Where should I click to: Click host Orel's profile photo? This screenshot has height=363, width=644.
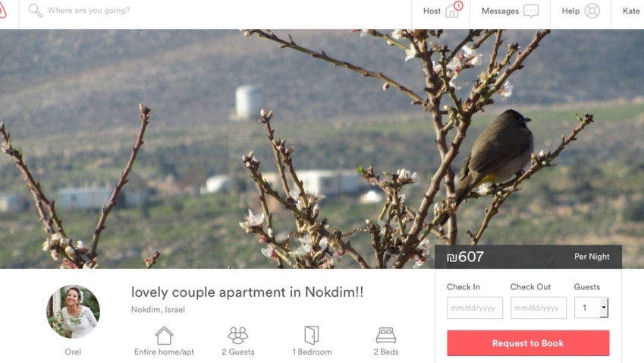pyautogui.click(x=73, y=311)
